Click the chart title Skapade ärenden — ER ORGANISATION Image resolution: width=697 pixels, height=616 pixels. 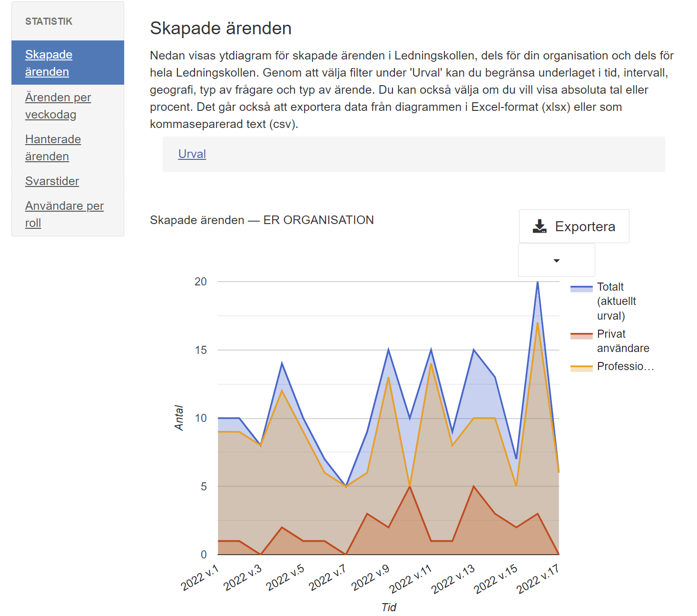coord(262,220)
